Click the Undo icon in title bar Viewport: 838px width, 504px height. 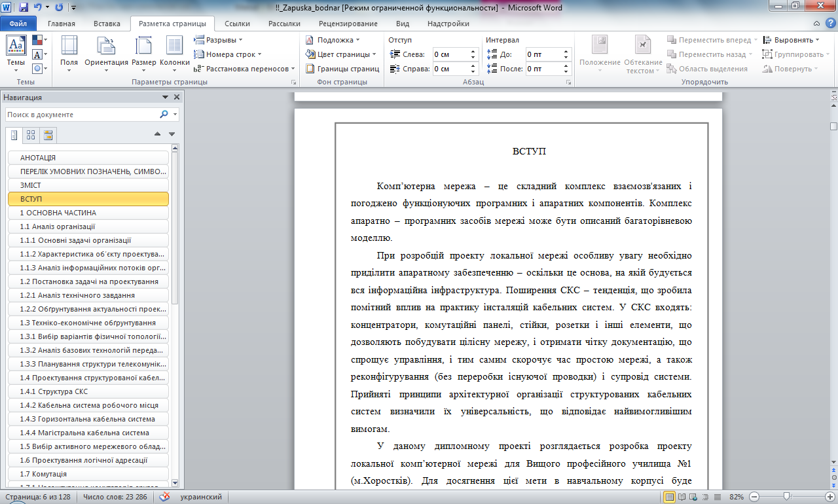click(38, 7)
